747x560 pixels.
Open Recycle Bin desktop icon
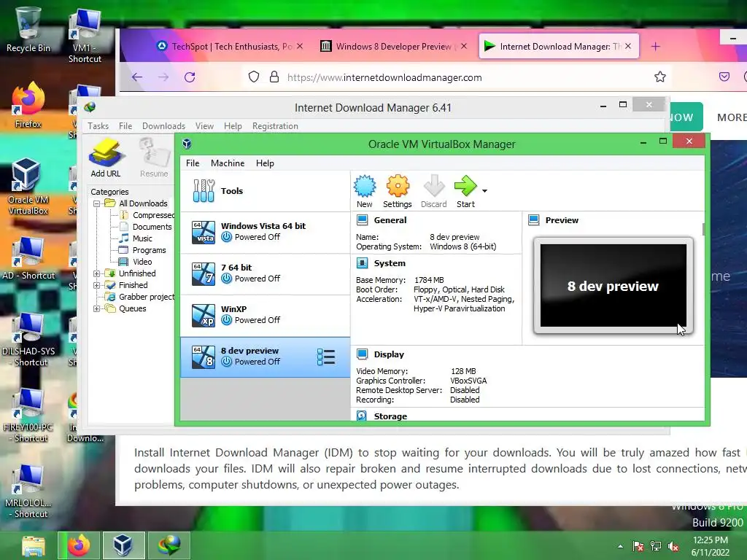coord(28,29)
